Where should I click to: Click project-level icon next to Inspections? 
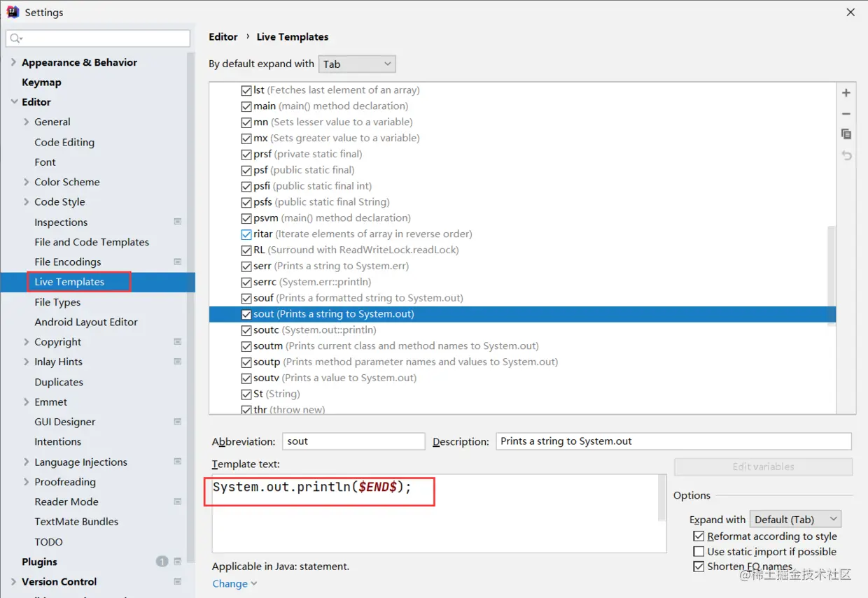pos(178,222)
